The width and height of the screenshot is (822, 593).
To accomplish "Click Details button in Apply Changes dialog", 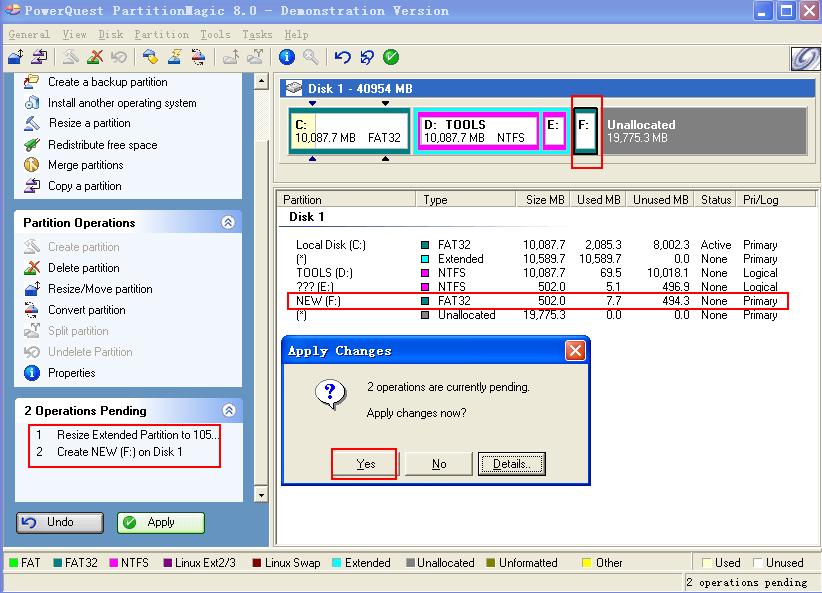I will click(x=512, y=464).
